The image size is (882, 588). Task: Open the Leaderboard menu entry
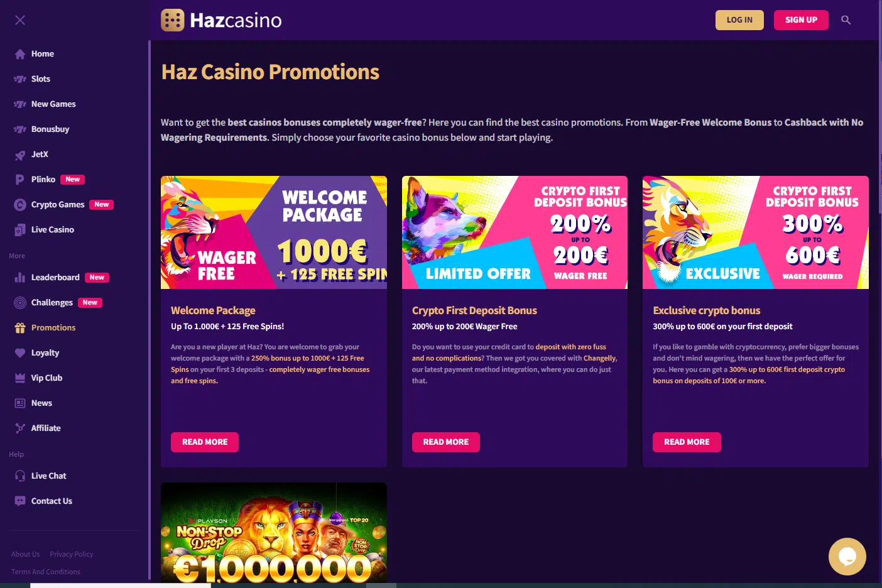point(55,278)
